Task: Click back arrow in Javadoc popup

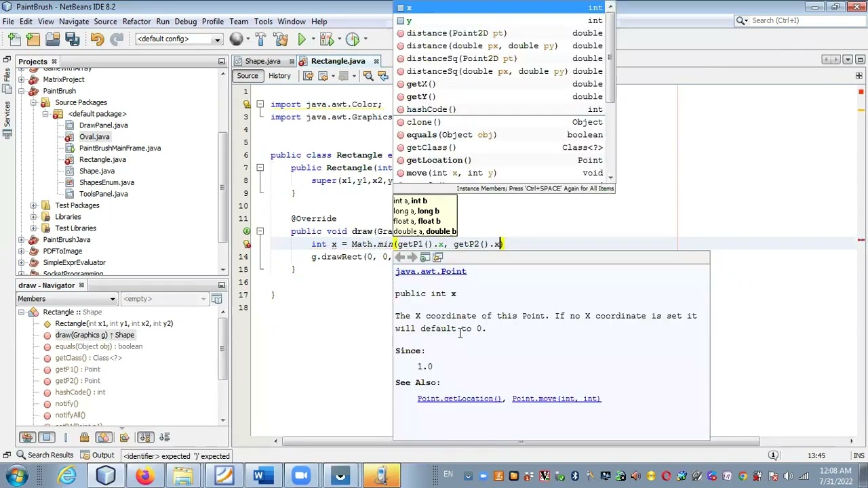Action: point(400,258)
